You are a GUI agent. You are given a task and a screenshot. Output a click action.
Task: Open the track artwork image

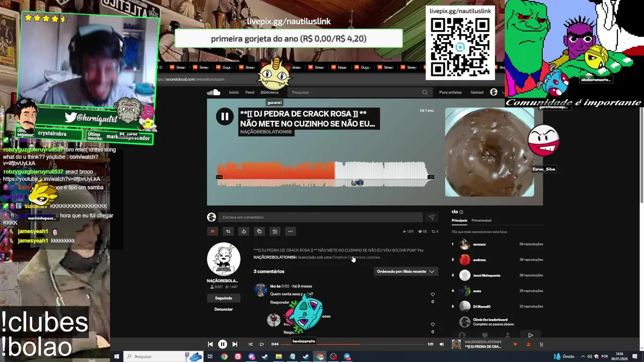[x=490, y=152]
